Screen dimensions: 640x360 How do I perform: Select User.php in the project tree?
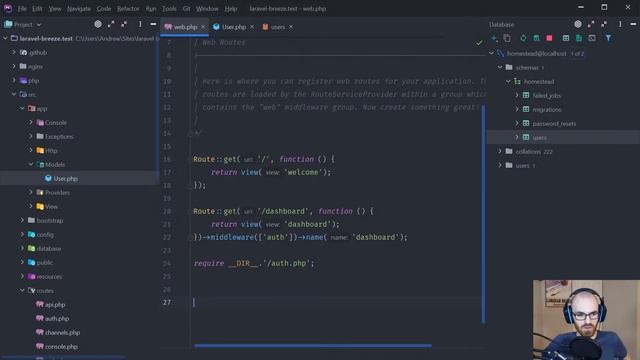(65, 178)
